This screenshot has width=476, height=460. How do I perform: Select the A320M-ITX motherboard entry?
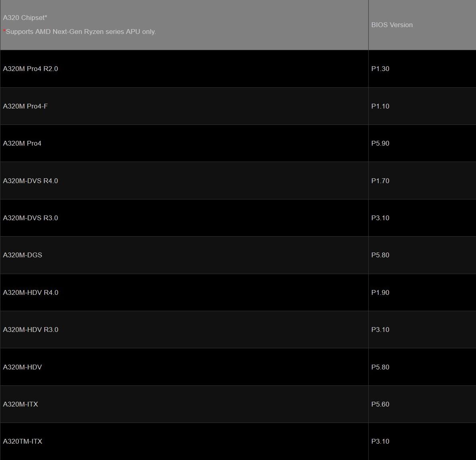pyautogui.click(x=20, y=404)
